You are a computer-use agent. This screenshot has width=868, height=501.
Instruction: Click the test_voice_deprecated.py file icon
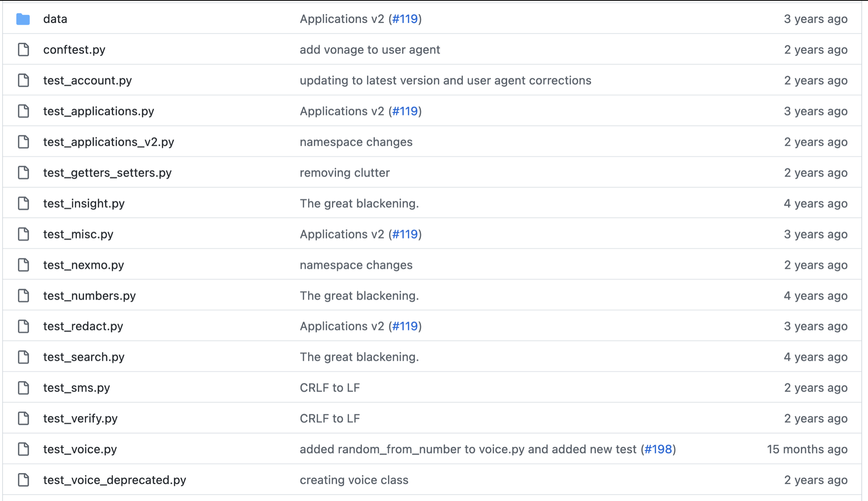(23, 480)
